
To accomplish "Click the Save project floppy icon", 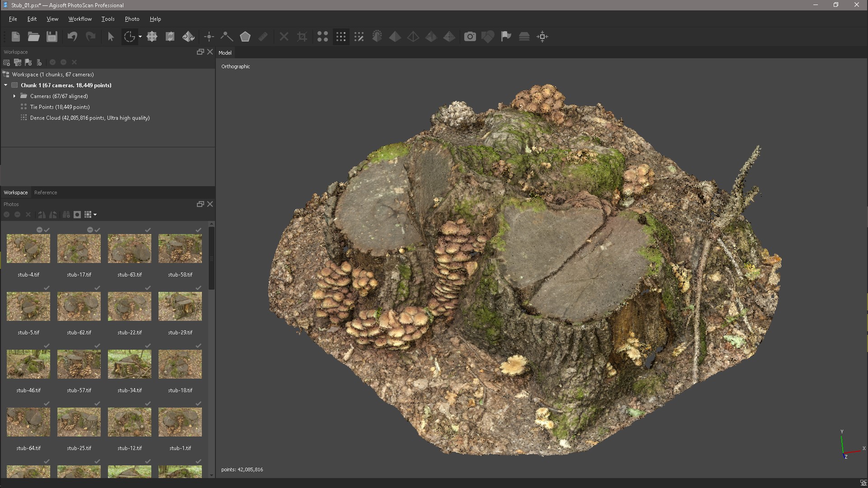I will [52, 37].
